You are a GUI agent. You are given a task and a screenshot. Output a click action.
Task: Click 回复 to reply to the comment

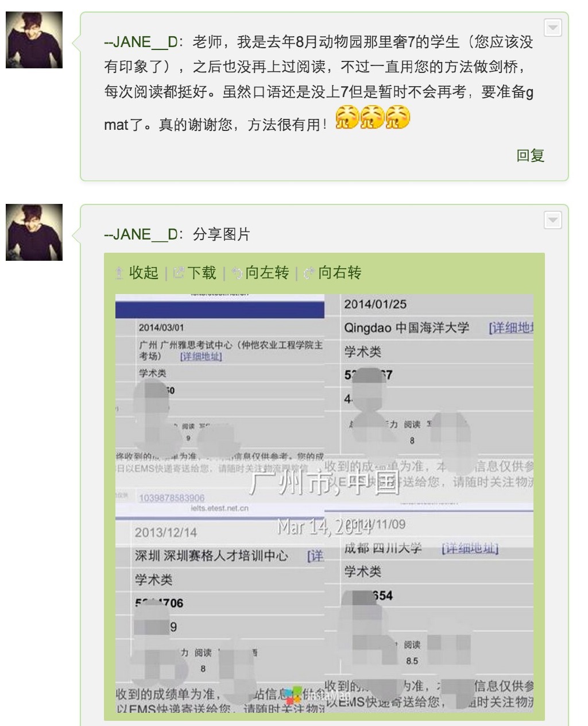tap(530, 156)
